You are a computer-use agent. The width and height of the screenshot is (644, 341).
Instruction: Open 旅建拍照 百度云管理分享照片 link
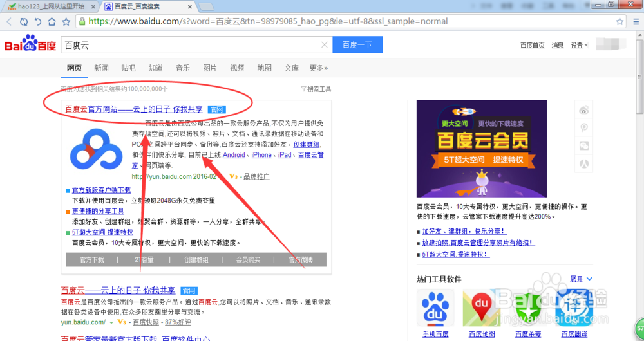point(478,243)
